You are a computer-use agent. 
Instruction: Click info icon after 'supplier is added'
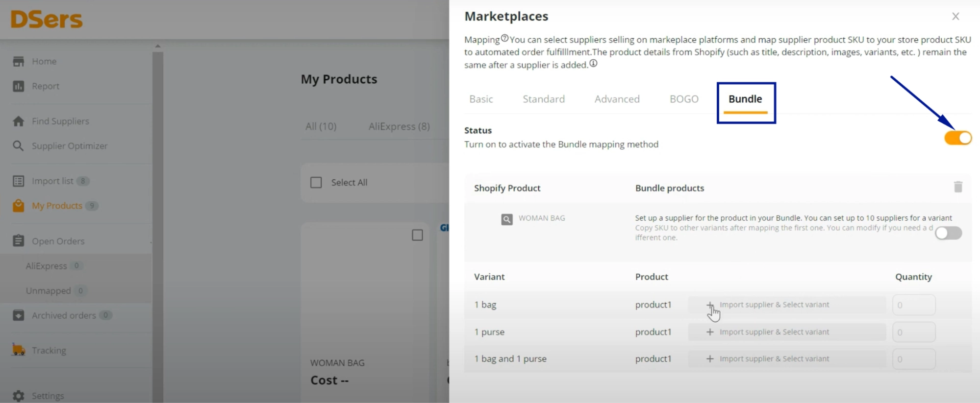point(593,63)
